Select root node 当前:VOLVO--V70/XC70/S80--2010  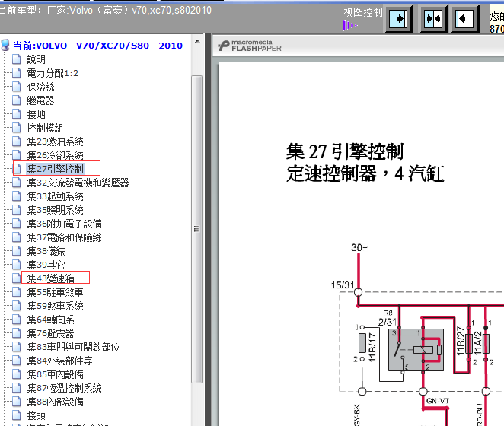97,46
